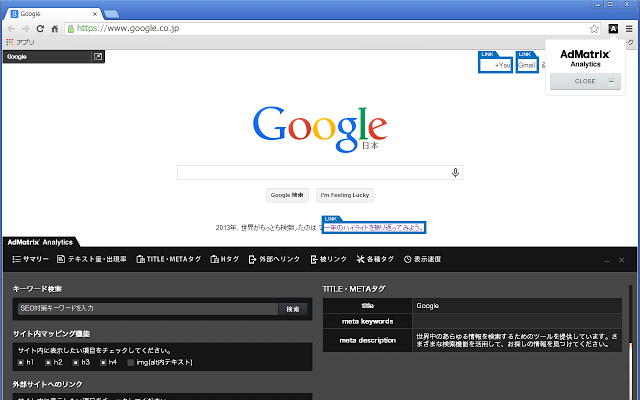
Task: Click the browser address bar URL
Action: point(128,29)
